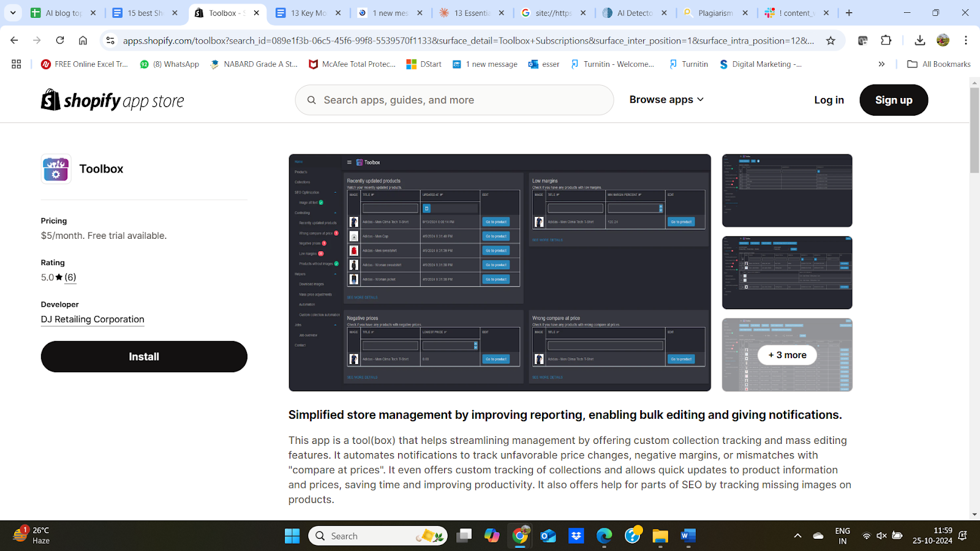The width and height of the screenshot is (980, 551).
Task: Click the Shopify app store logo
Action: 113,100
